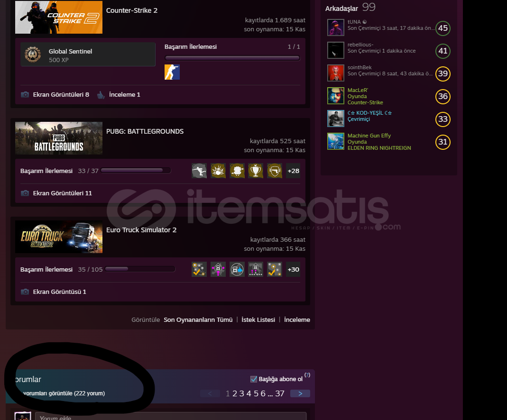Open Euro Truck screenshot camera icon
Viewport: 507px width, 420px height.
coord(25,292)
